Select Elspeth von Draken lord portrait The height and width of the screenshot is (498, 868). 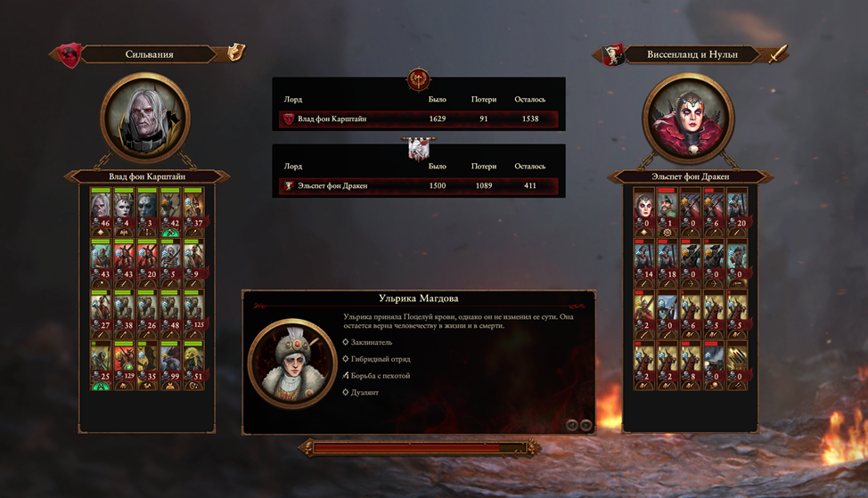click(x=688, y=118)
